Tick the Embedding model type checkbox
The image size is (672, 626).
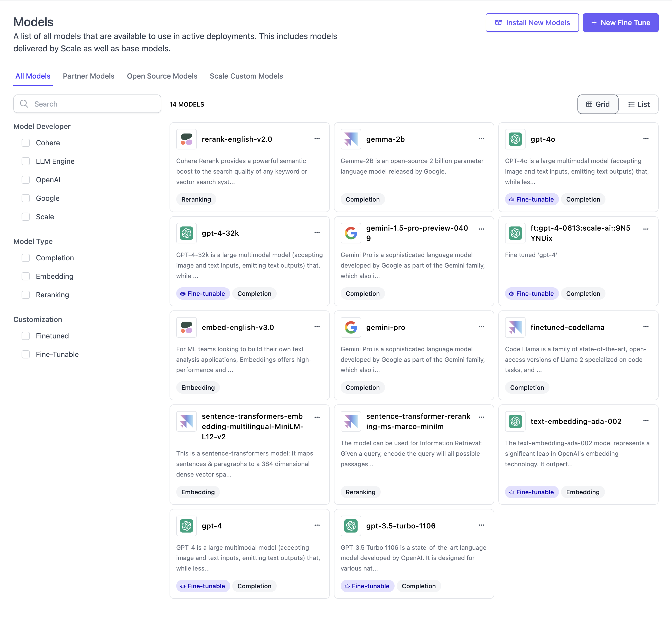[x=26, y=276]
